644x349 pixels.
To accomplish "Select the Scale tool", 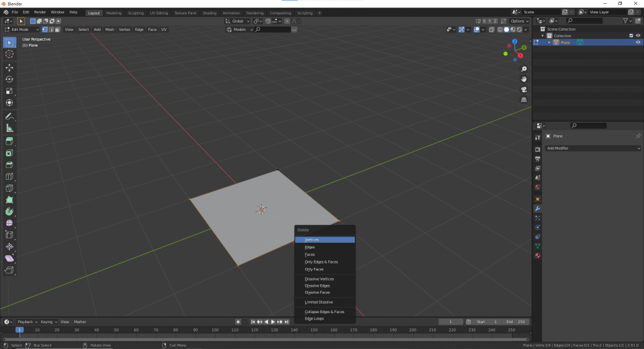I will point(9,91).
